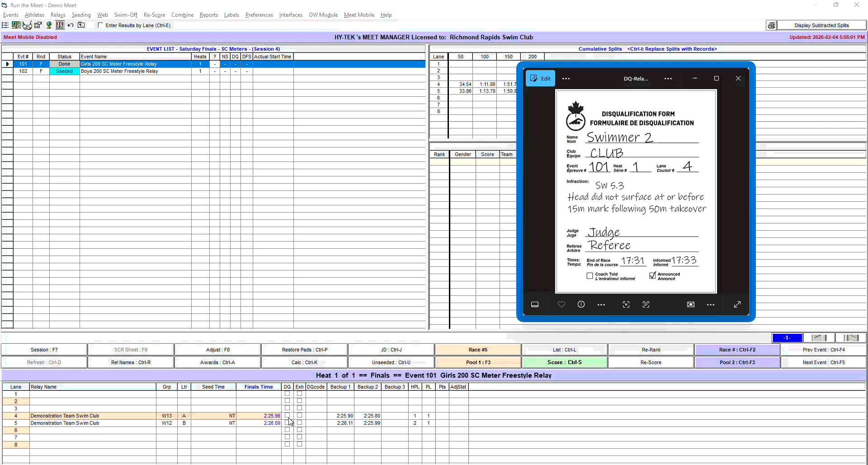Expand the Reports menu

click(208, 15)
